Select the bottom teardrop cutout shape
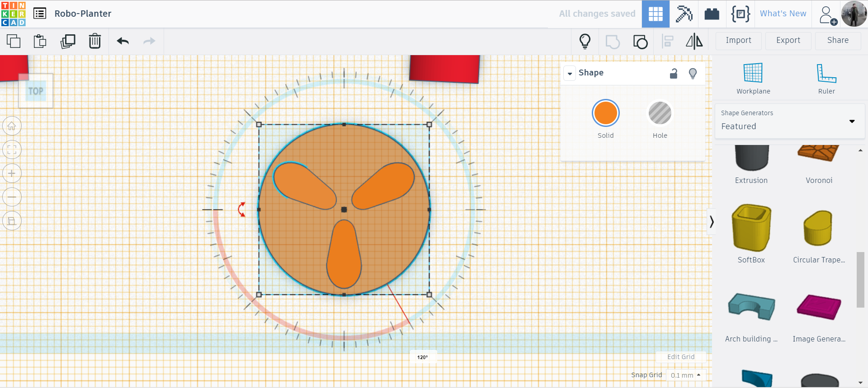 (344, 254)
